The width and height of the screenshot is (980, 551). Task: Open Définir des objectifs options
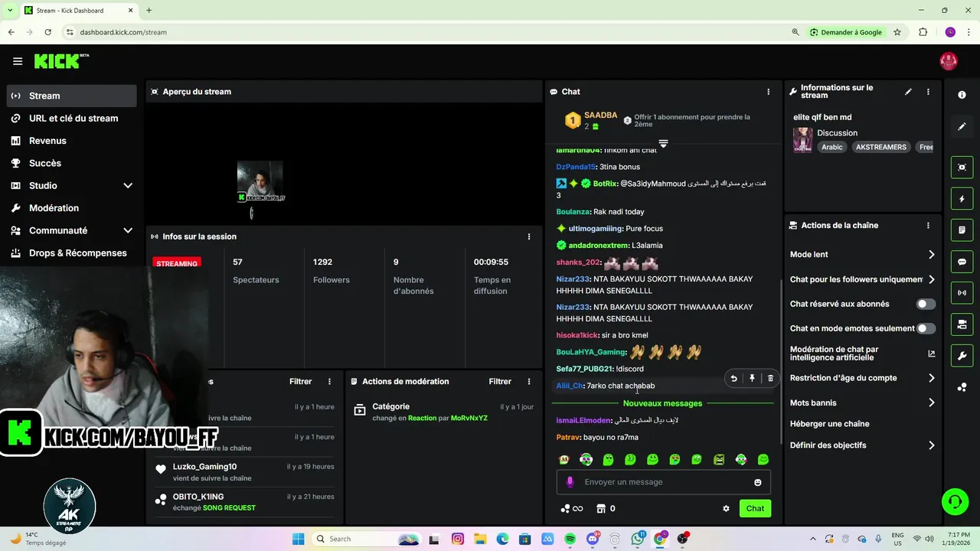point(862,445)
